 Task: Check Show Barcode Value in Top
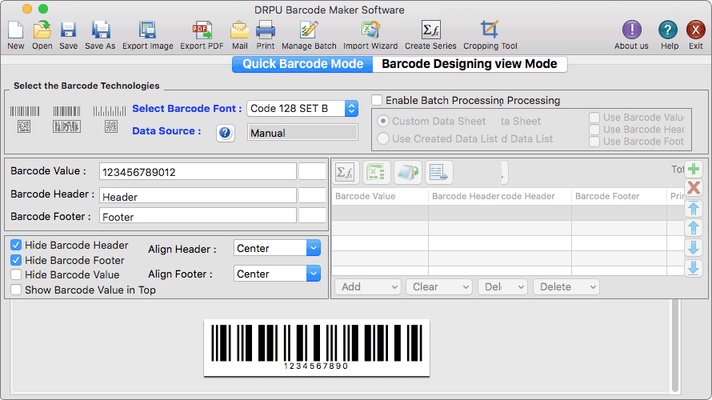pyautogui.click(x=16, y=290)
